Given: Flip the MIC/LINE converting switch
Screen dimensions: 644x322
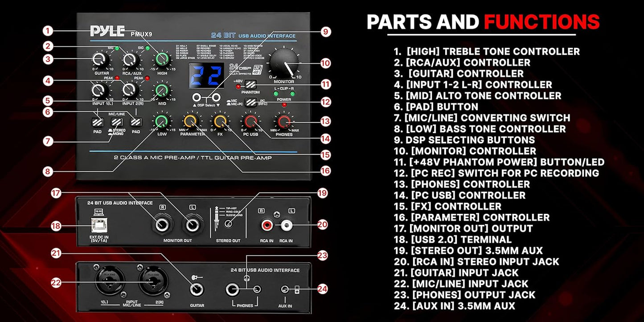Looking at the screenshot, I should [117, 121].
